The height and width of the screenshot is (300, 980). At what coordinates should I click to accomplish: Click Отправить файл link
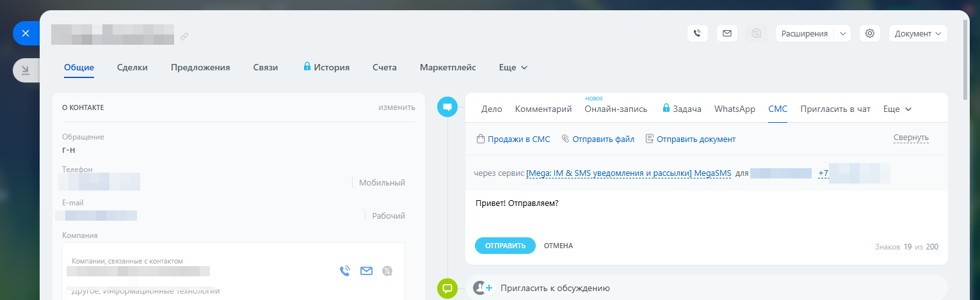point(598,139)
